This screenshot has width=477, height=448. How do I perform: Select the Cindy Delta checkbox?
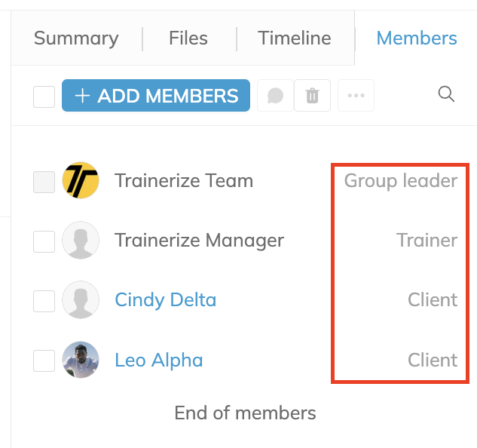[x=44, y=301]
